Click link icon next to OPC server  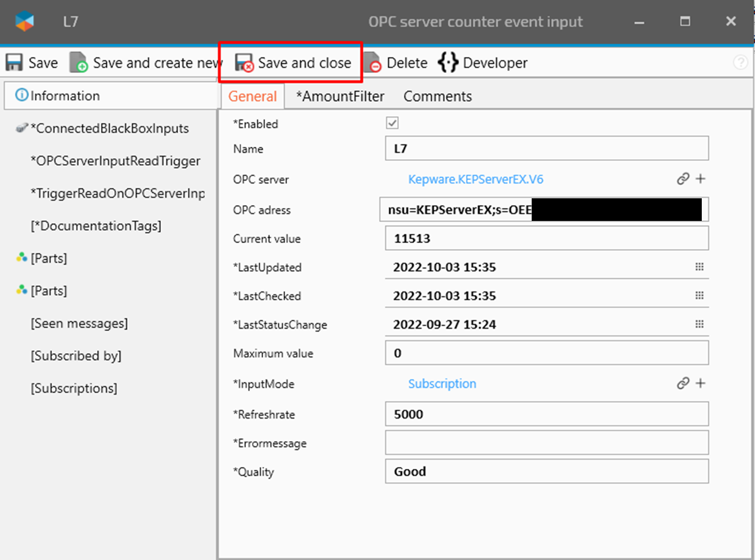pyautogui.click(x=683, y=179)
